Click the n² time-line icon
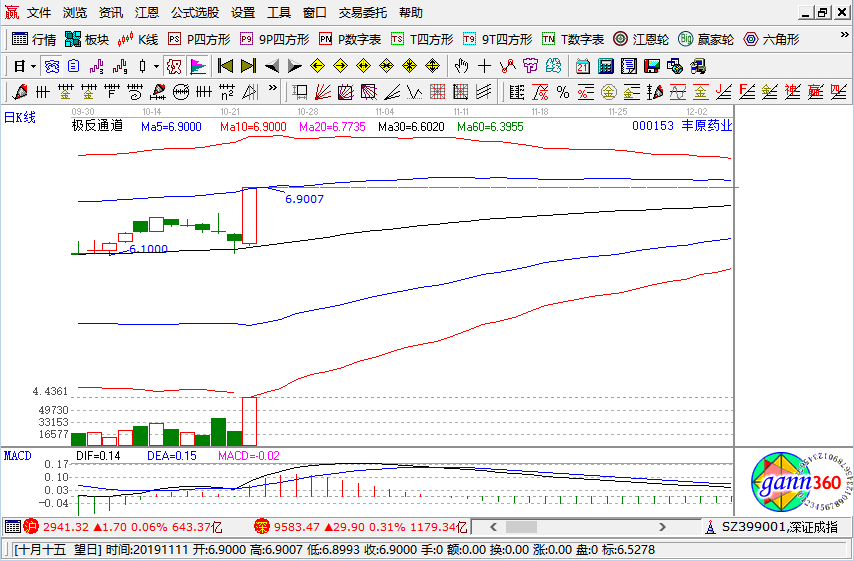 tap(227, 92)
